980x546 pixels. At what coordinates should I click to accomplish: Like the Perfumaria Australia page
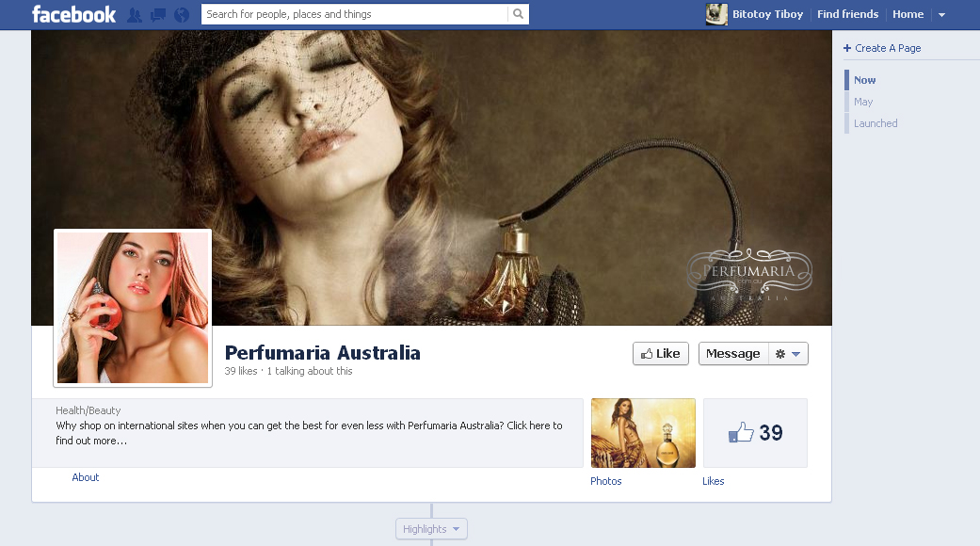coord(660,354)
